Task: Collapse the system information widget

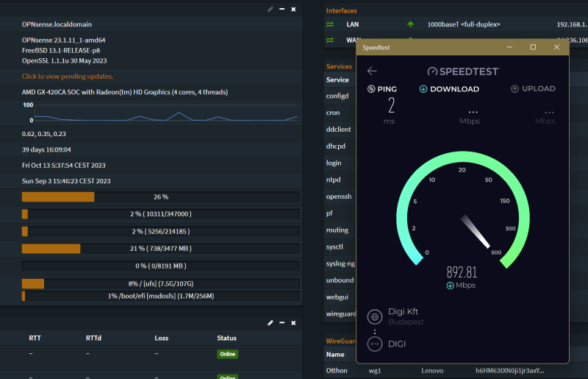Action: pyautogui.click(x=282, y=9)
